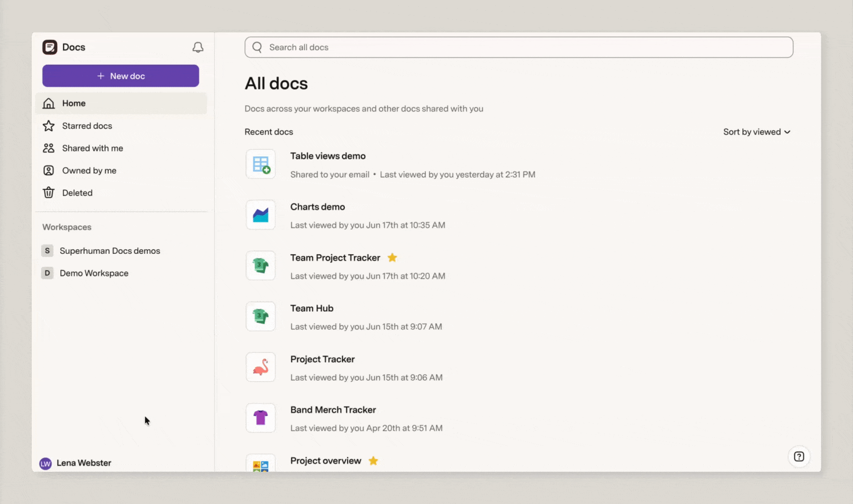This screenshot has height=504, width=853.
Task: Click the D workspace badge icon
Action: (x=47, y=273)
